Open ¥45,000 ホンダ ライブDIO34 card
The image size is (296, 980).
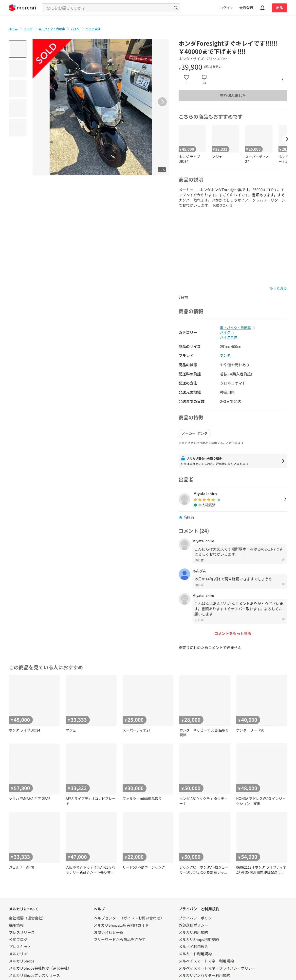[x=34, y=703]
